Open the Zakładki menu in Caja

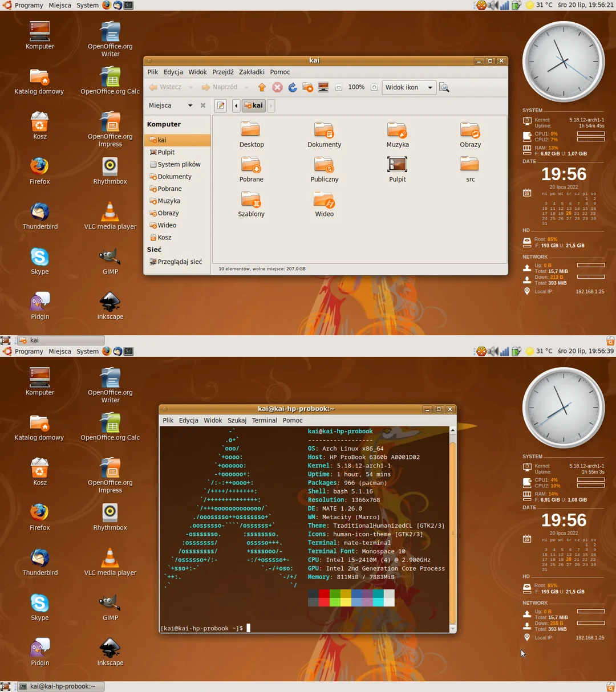pyautogui.click(x=252, y=72)
